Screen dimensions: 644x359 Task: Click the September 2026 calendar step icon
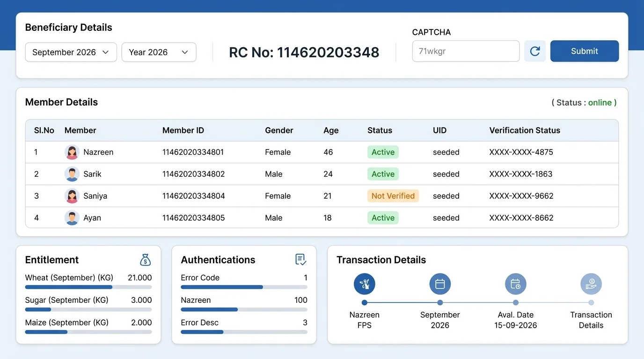click(x=440, y=284)
